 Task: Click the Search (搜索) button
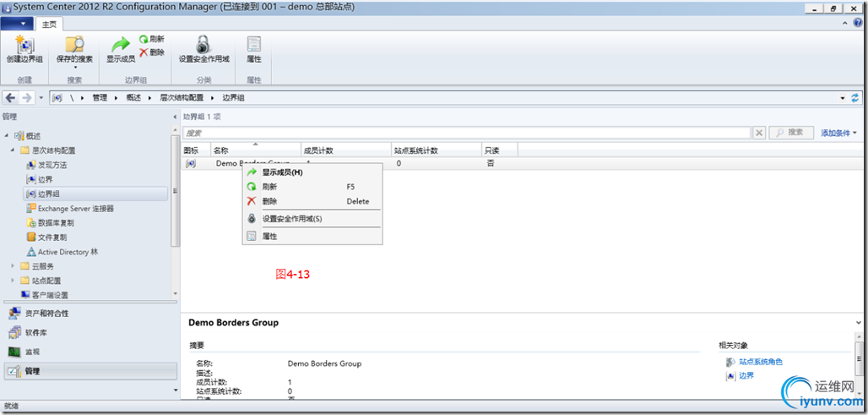pyautogui.click(x=791, y=133)
